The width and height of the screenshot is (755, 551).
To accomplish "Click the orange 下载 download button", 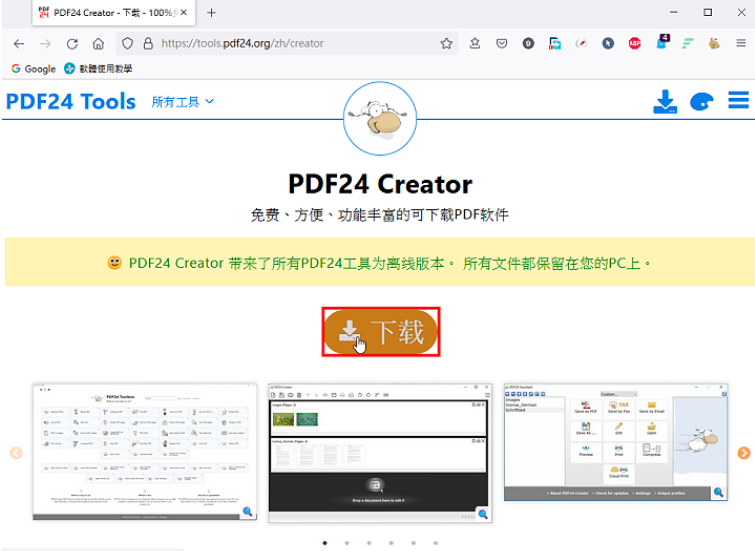I will coord(381,332).
